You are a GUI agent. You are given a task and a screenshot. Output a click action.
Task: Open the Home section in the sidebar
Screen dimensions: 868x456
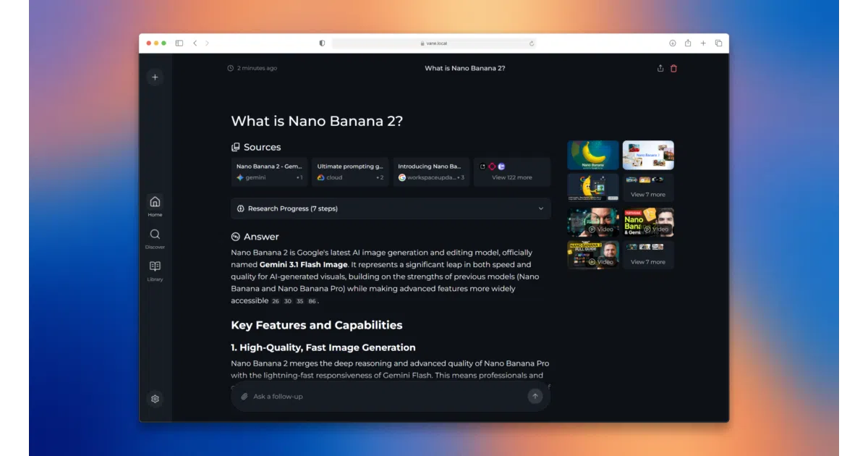coord(155,205)
